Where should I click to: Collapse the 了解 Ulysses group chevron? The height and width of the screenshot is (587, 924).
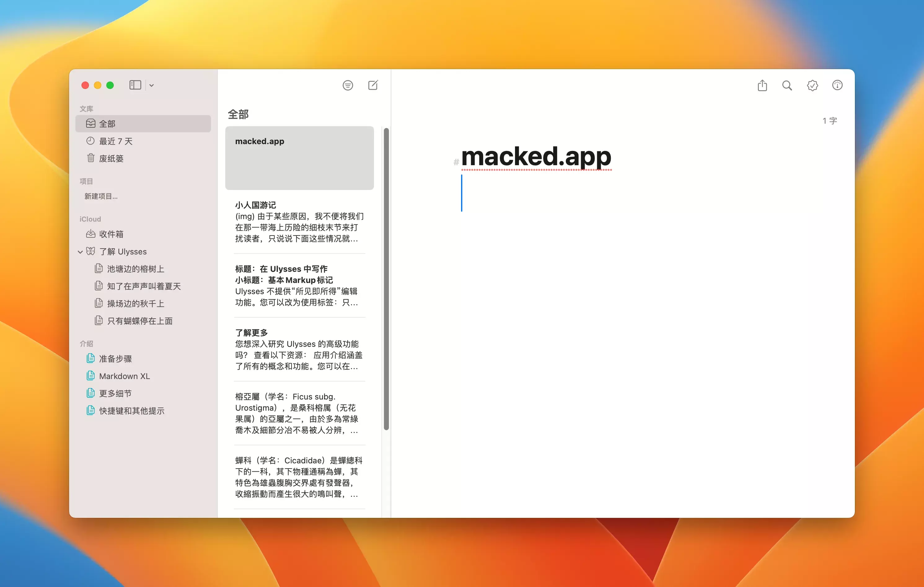(80, 252)
